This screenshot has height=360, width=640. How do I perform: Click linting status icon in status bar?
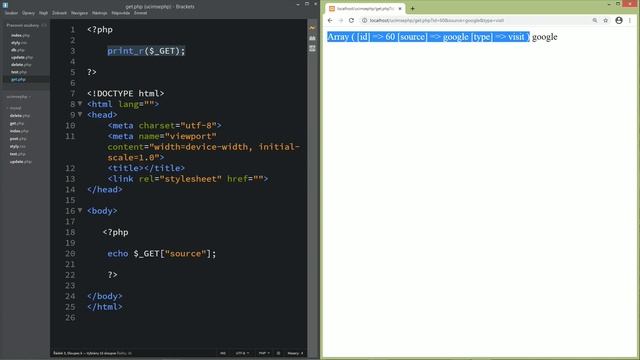pyautogui.click(x=278, y=353)
